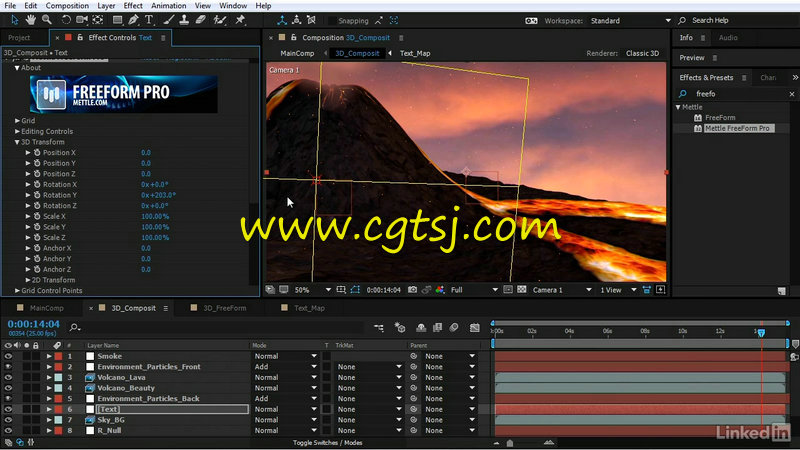Hide the R_Null layer eye toggle
Viewport: 800px width, 450px height.
click(x=8, y=431)
